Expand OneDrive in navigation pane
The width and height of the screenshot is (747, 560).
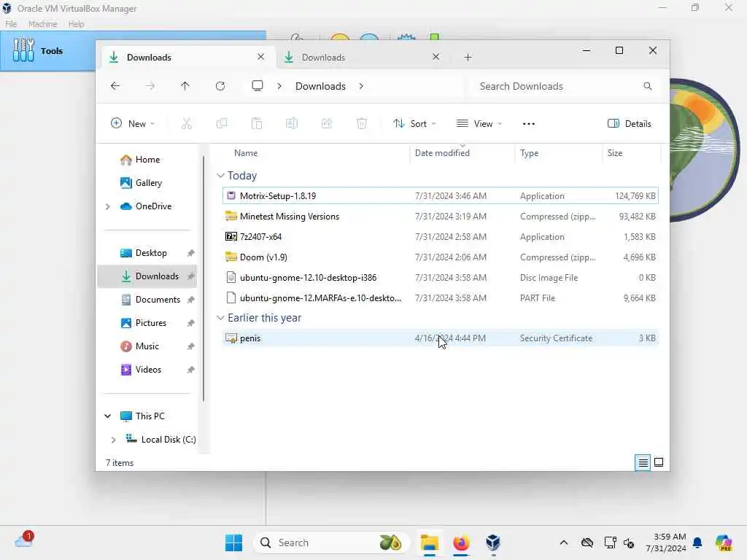[x=108, y=206]
